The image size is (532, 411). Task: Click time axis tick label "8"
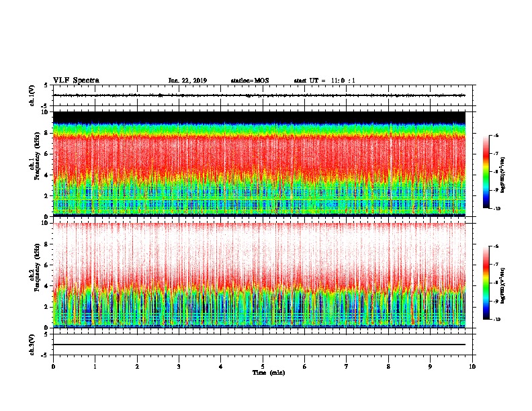pos(388,367)
